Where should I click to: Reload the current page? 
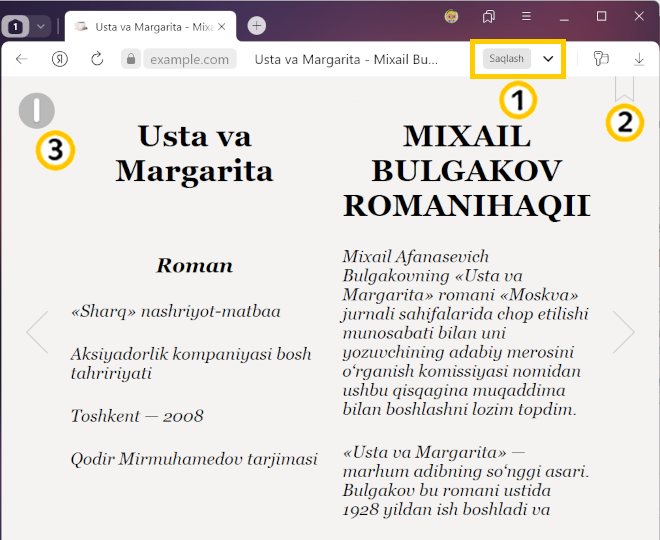click(x=97, y=59)
